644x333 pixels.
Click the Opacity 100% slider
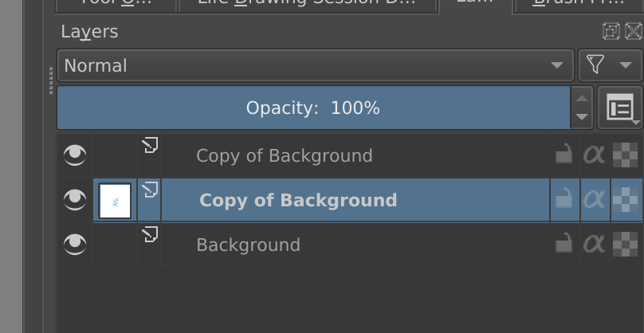(x=313, y=108)
